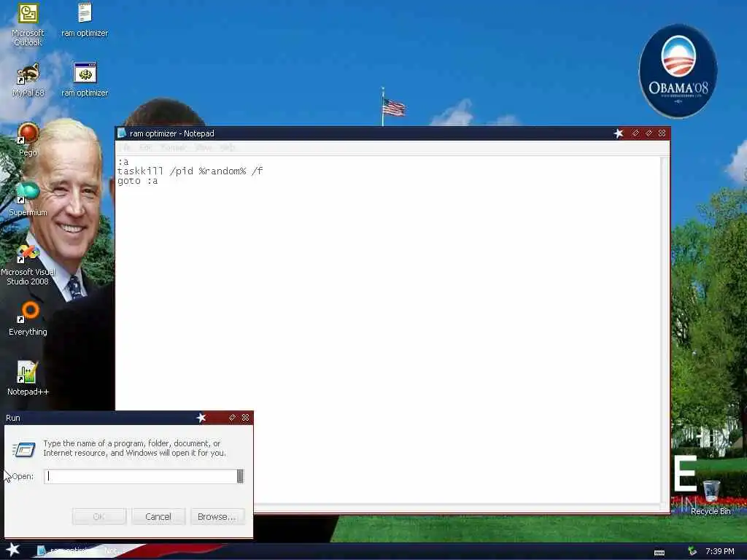Click the network icon in system tray
Screen dimensions: 747x560
tap(692, 551)
